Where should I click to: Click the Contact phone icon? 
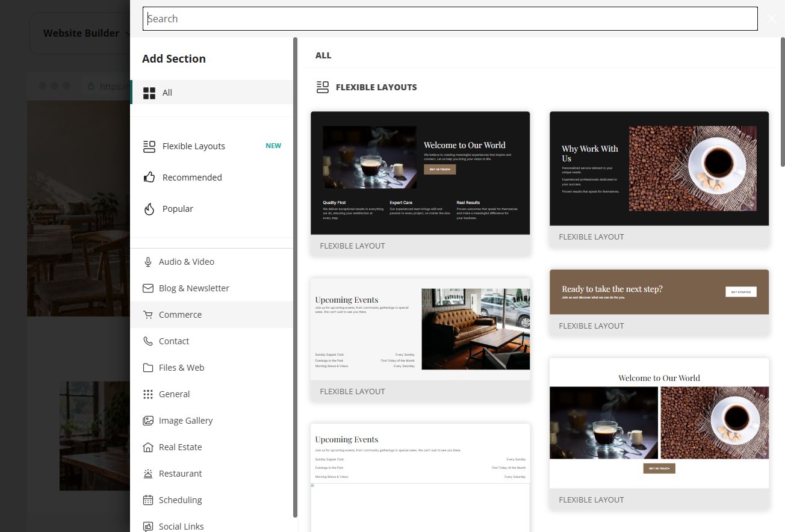147,341
